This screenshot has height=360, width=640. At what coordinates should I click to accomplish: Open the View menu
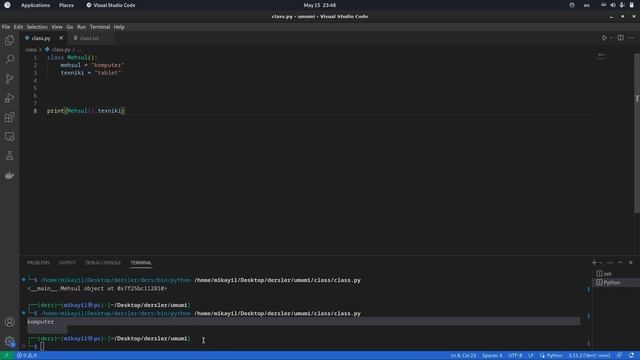point(57,27)
